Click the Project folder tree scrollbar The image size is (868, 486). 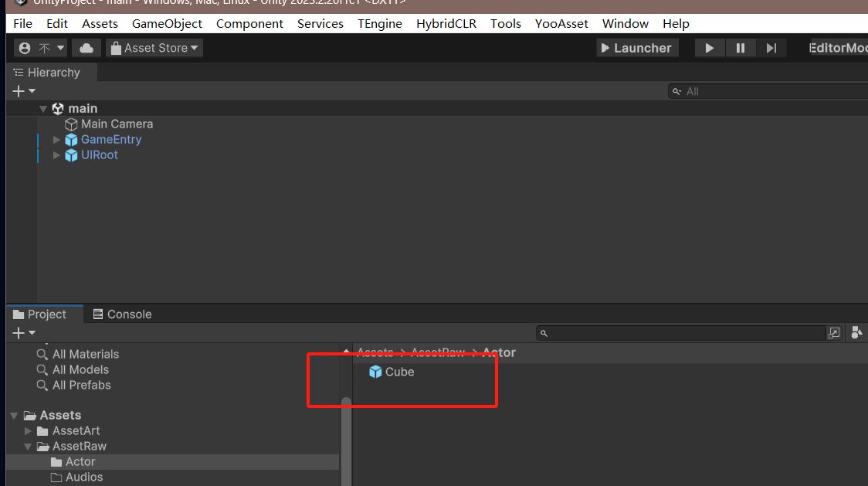click(346, 442)
